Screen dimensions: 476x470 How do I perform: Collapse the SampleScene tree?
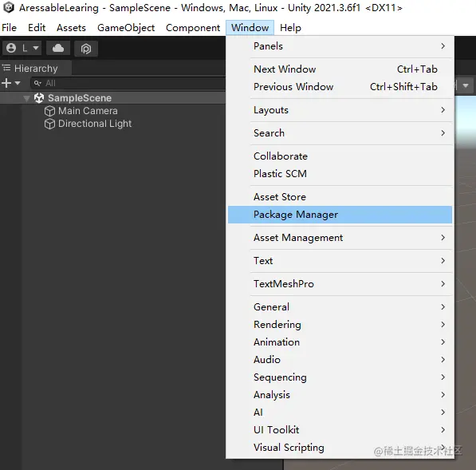click(27, 98)
